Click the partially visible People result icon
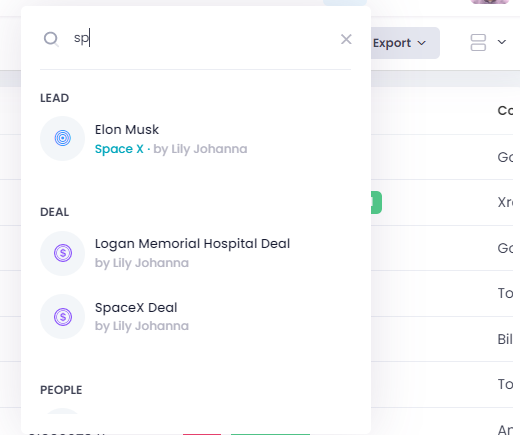Screen dimensions: 520x435 coord(63,411)
